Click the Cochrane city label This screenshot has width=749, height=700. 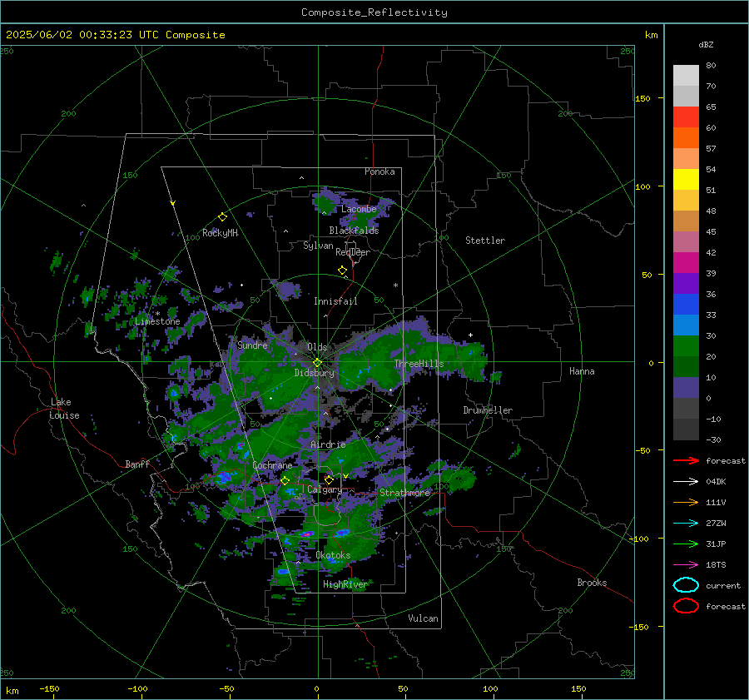click(x=272, y=465)
